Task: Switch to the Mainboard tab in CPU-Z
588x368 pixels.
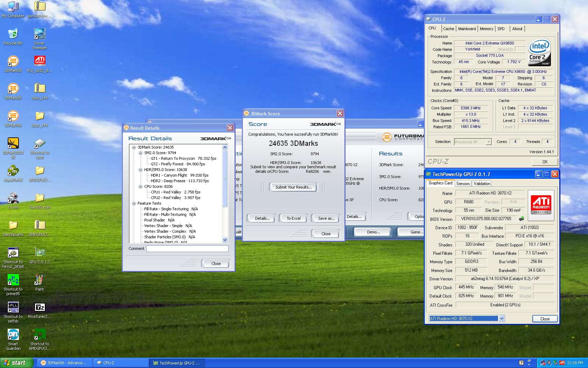Action: pyautogui.click(x=467, y=29)
